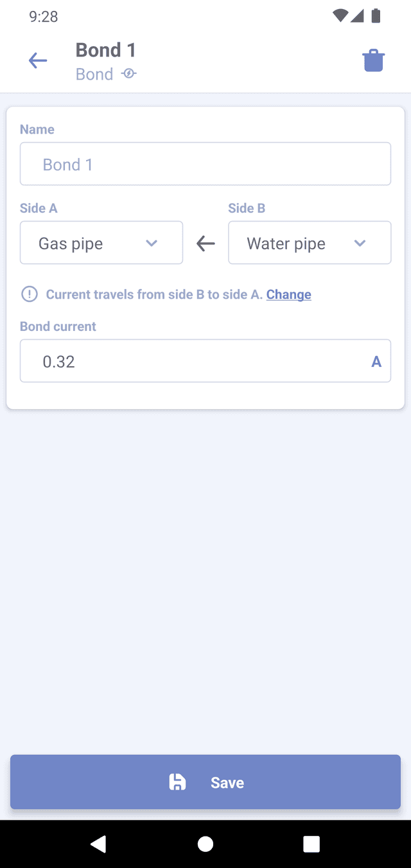The height and width of the screenshot is (868, 411).
Task: Delete bond with trash icon
Action: [373, 61]
